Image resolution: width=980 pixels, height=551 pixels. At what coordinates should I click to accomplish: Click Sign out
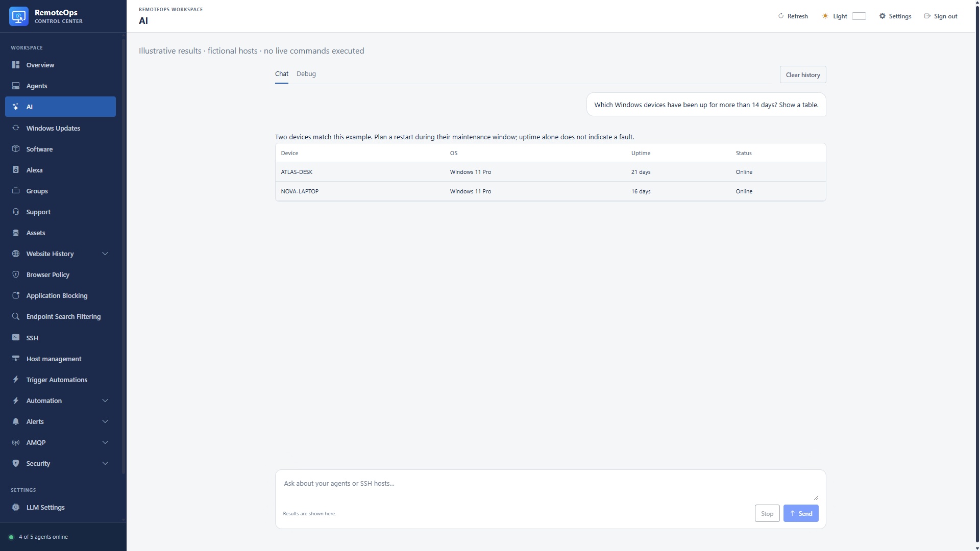coord(941,16)
